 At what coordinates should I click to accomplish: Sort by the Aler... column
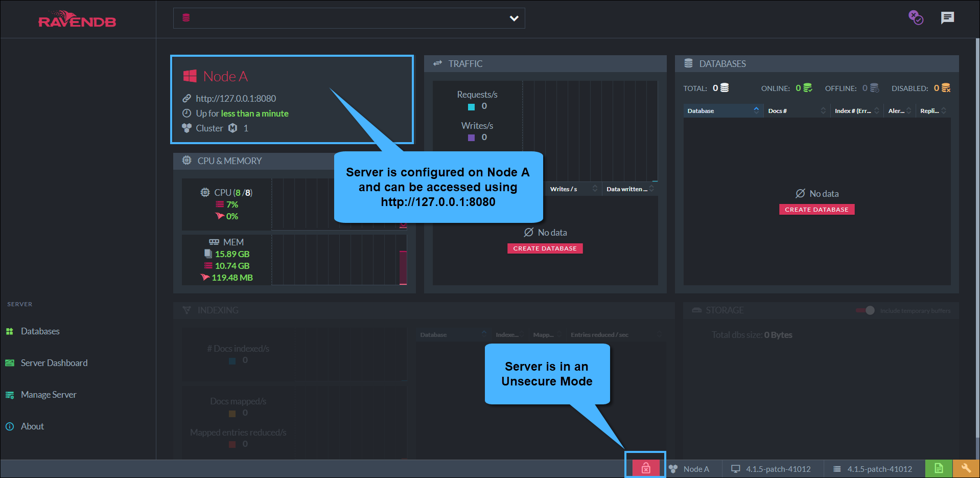[x=900, y=110]
